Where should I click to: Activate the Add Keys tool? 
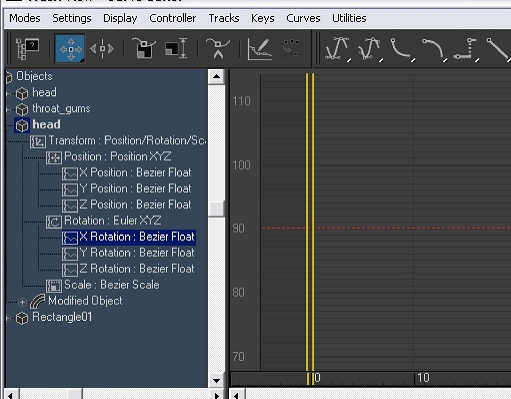218,49
